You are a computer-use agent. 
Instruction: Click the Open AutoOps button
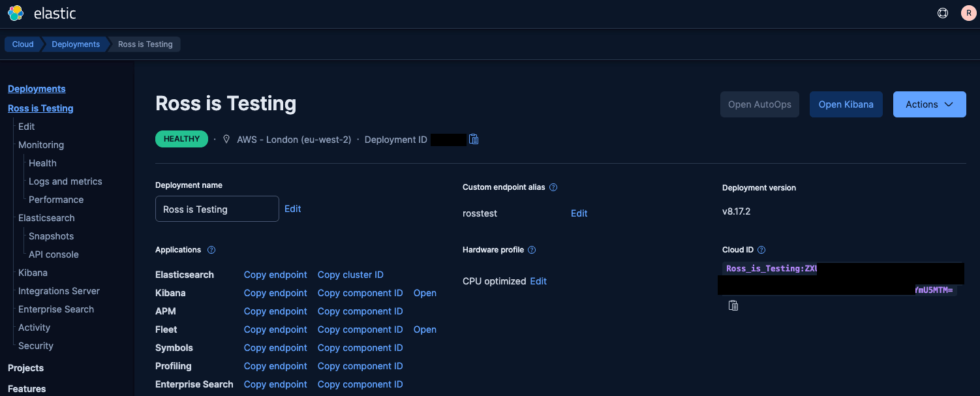pyautogui.click(x=759, y=104)
